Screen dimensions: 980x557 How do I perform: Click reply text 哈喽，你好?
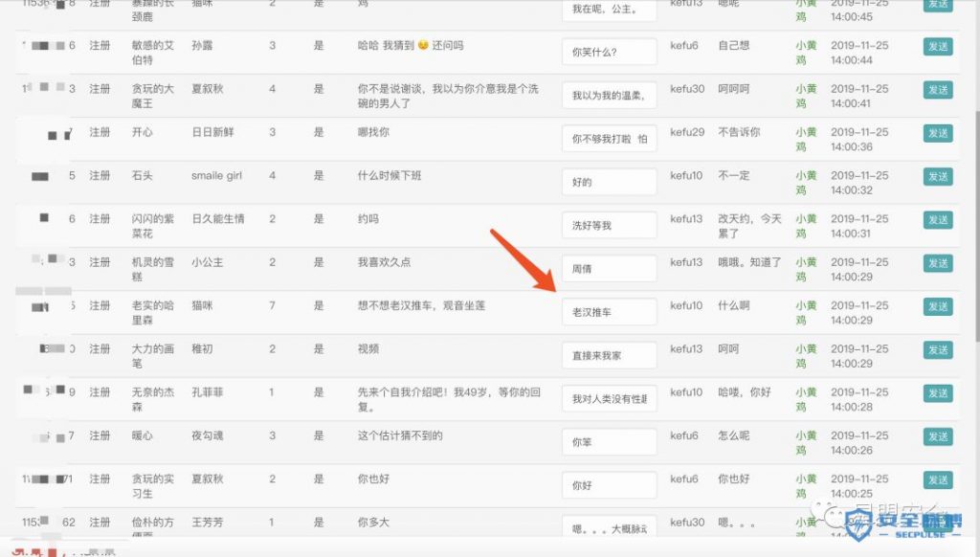pos(745,392)
